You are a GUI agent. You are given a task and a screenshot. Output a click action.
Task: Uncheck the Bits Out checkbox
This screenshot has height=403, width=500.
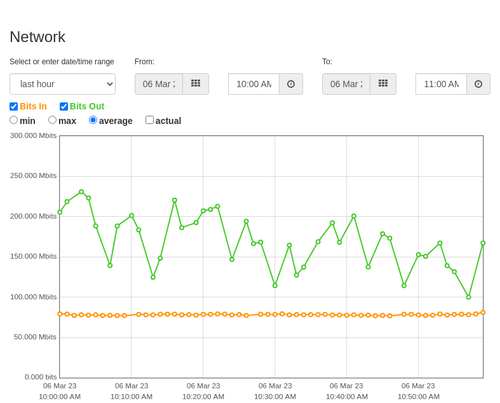[x=64, y=106]
